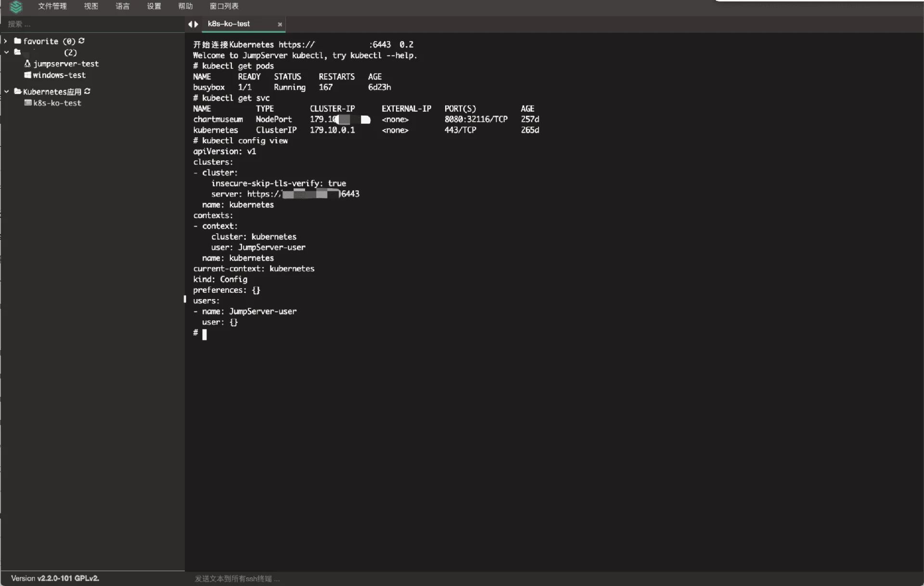Click the 发送文本到所有ssh终端 input box
Image resolution: width=924 pixels, height=586 pixels.
tap(553, 578)
